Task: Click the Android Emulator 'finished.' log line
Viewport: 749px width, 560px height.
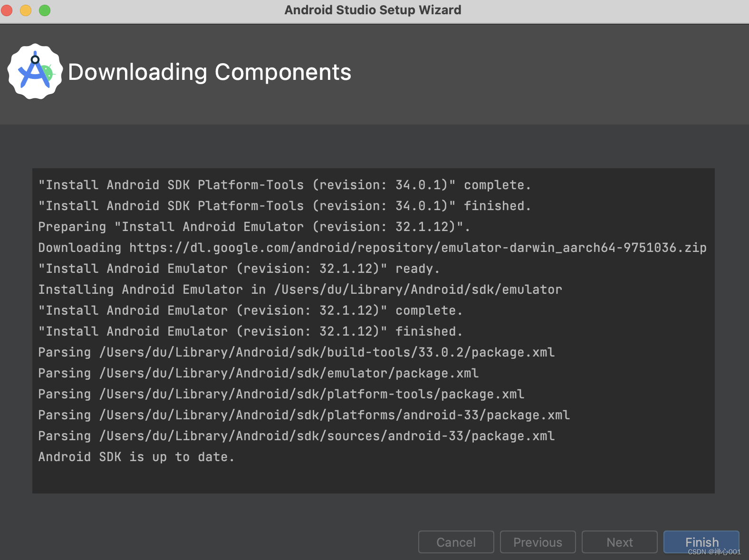Action: tap(250, 331)
